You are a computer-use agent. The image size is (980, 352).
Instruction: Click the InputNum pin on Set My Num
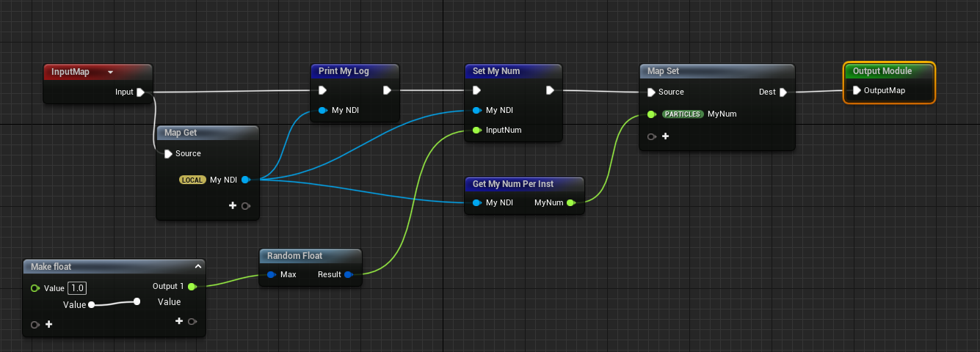pos(476,130)
